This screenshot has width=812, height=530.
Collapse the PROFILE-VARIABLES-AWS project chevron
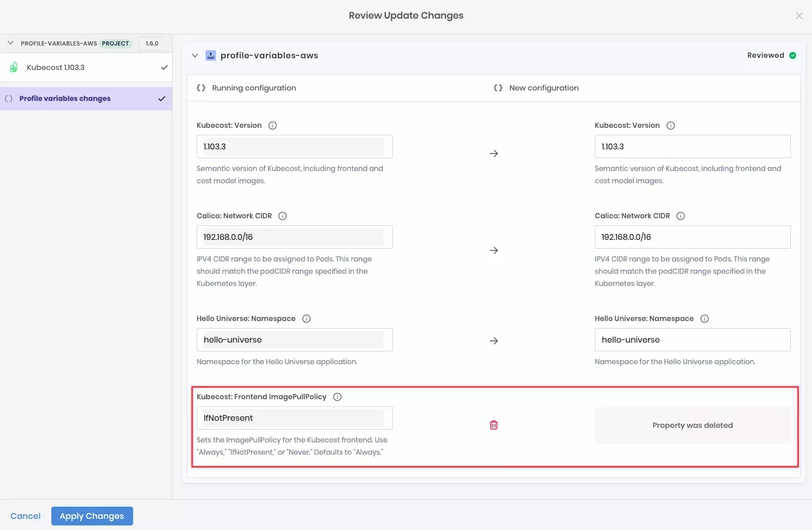coord(10,43)
